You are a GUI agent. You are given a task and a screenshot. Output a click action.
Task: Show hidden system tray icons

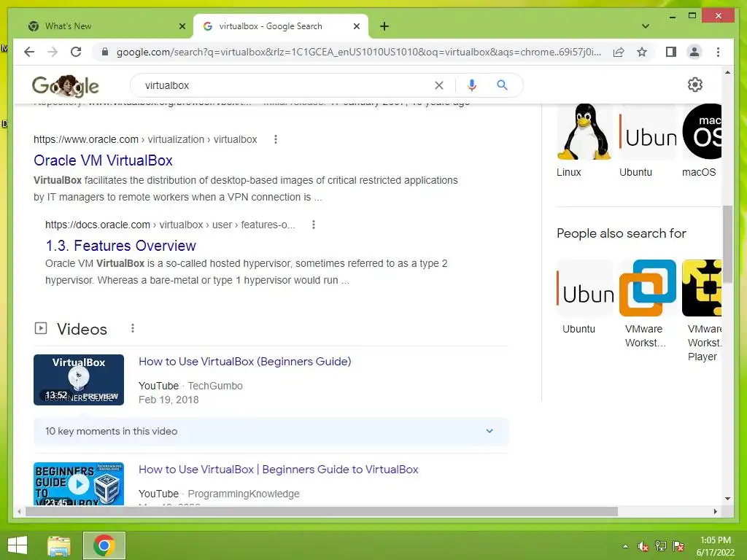625,546
